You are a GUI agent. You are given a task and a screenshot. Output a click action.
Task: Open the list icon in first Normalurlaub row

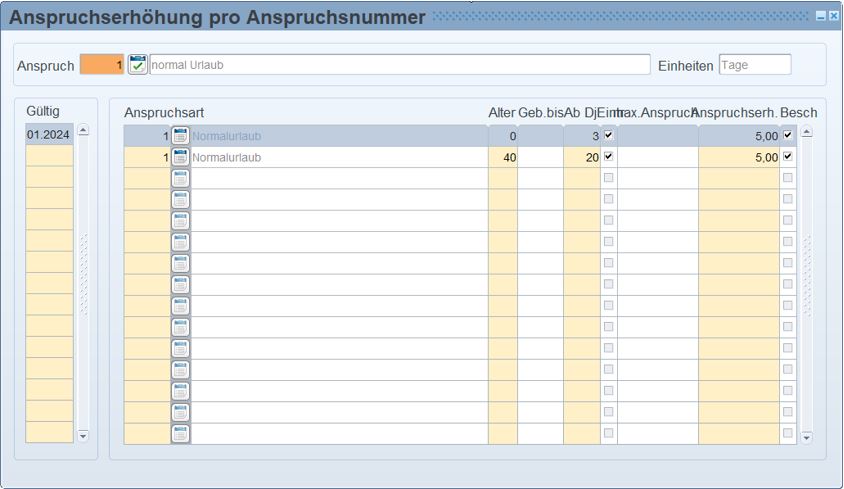pyautogui.click(x=180, y=136)
